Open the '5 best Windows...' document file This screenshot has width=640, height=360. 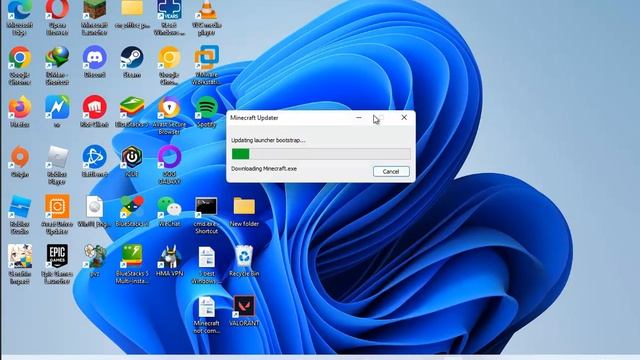[x=207, y=265]
